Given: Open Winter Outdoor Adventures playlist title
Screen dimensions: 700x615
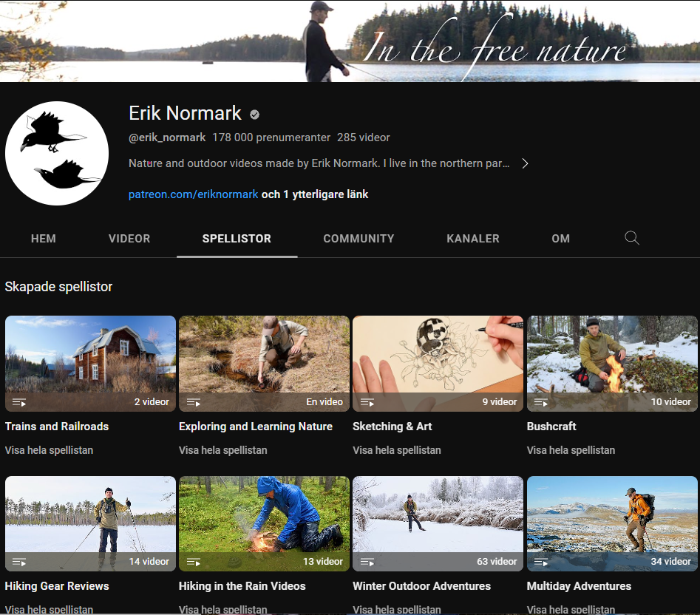Looking at the screenshot, I should tap(421, 586).
